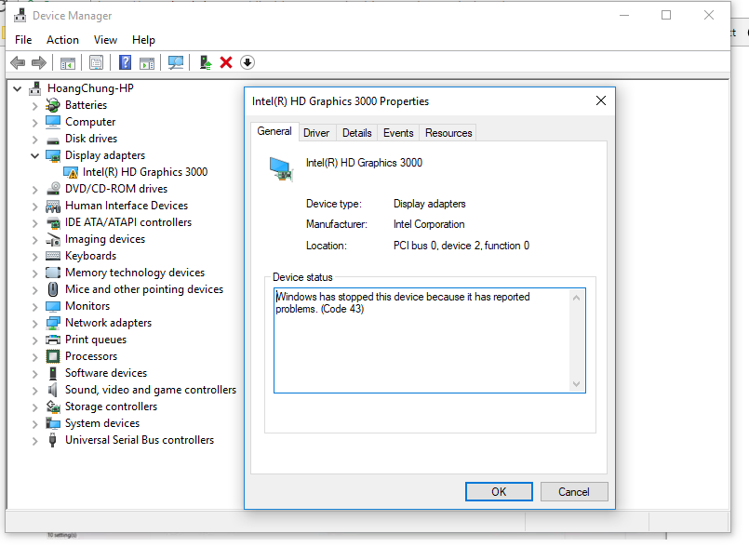Click the blue Help toolbar icon
The height and width of the screenshot is (560, 749).
(x=126, y=62)
